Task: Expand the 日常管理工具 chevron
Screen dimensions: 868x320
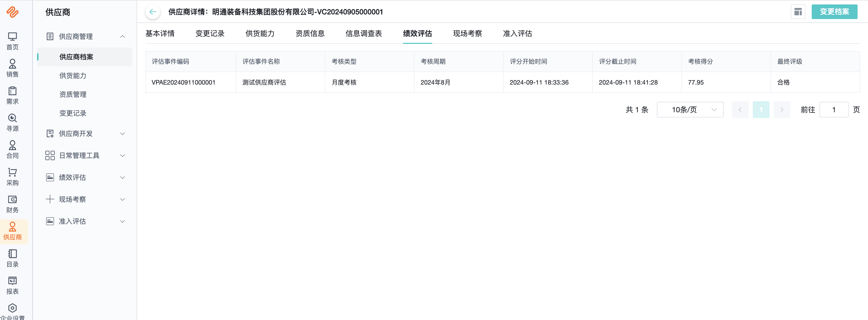Action: [123, 156]
